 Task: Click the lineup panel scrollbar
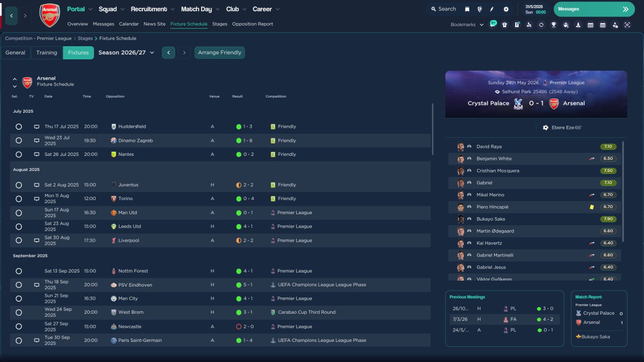click(623, 191)
